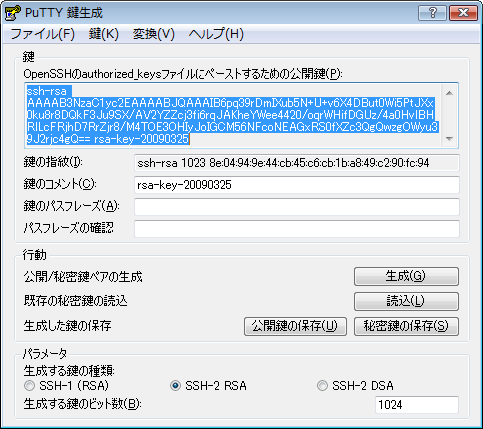Image resolution: width=483 pixels, height=429 pixels.
Task: Click the 生成する鍵のビット数(B) label
Action: click(x=83, y=404)
